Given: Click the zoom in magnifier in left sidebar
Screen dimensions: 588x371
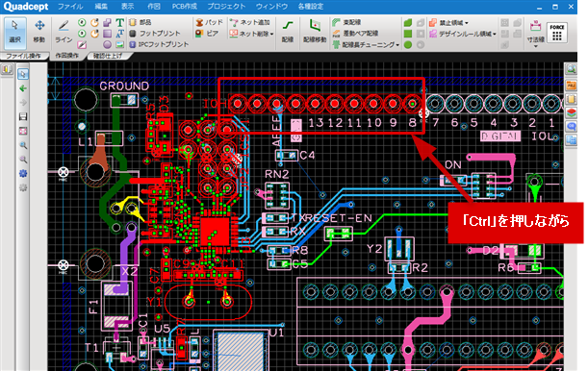Looking at the screenshot, I should [x=23, y=145].
